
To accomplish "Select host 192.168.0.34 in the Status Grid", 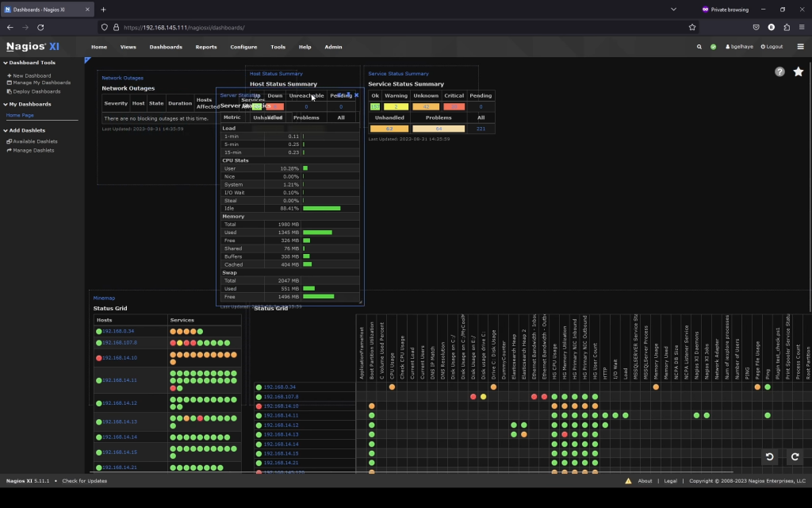I will coord(117,331).
